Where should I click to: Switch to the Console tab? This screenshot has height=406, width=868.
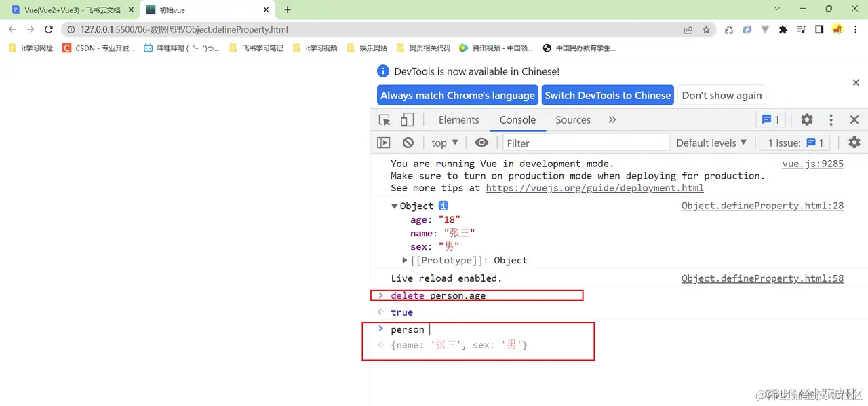(x=517, y=119)
